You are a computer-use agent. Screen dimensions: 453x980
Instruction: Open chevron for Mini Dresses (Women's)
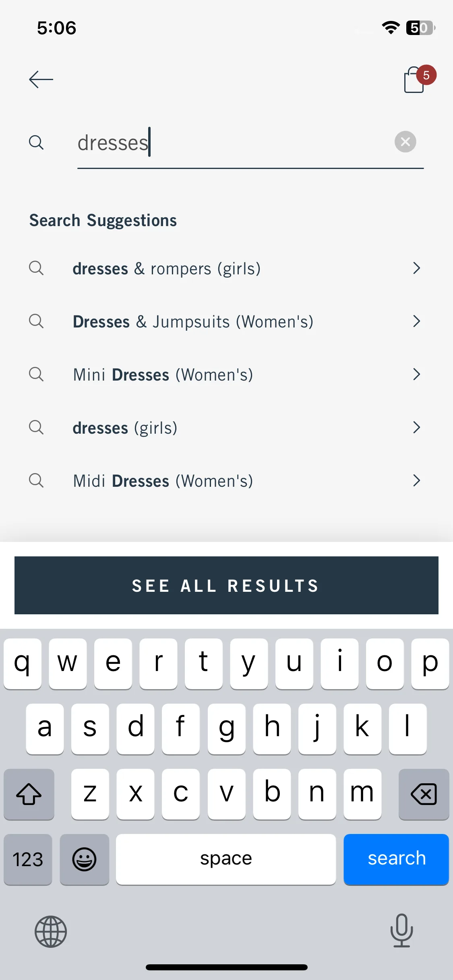pos(416,374)
